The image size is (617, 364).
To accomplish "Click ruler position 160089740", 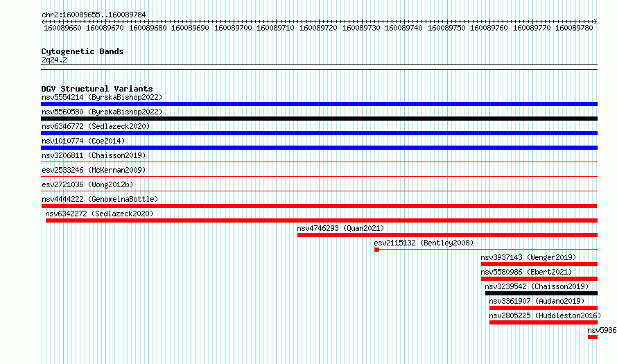I will 403,28.
